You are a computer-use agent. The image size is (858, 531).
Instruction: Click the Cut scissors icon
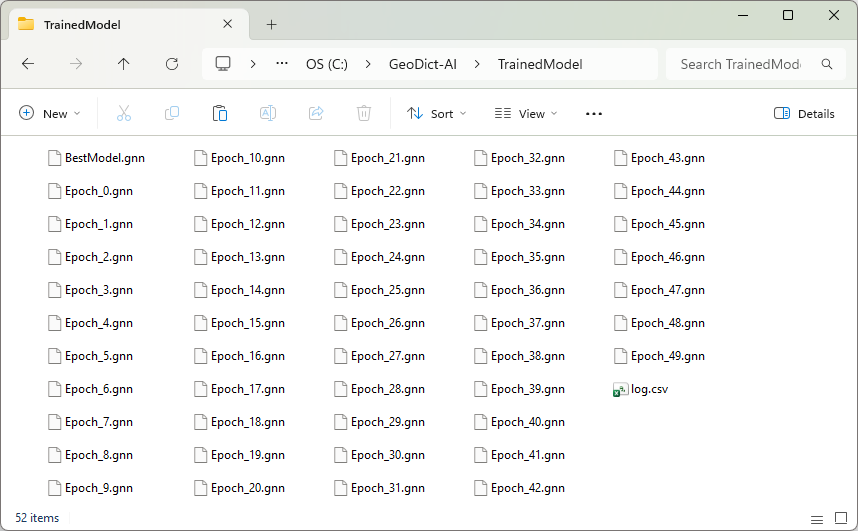124,113
